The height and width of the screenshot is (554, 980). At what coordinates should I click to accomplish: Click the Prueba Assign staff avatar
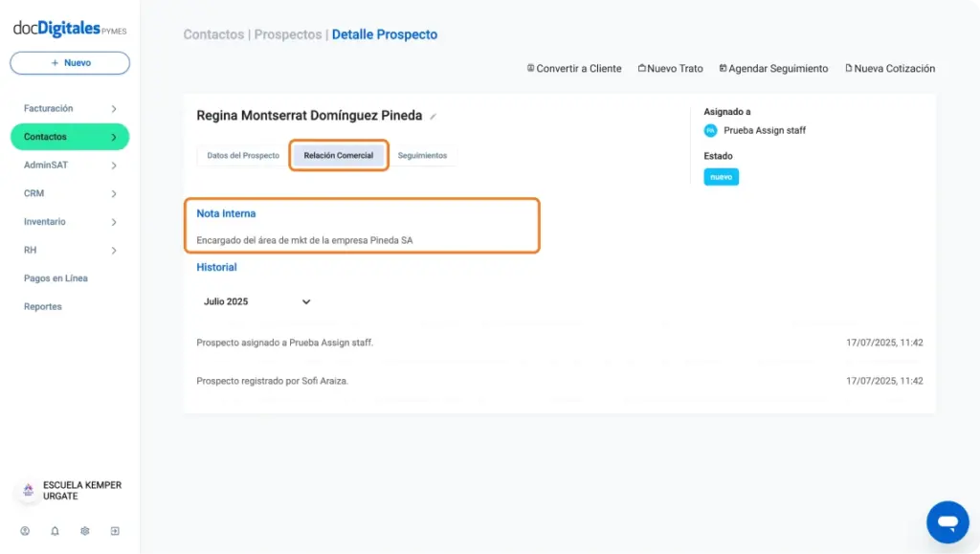[x=710, y=130]
